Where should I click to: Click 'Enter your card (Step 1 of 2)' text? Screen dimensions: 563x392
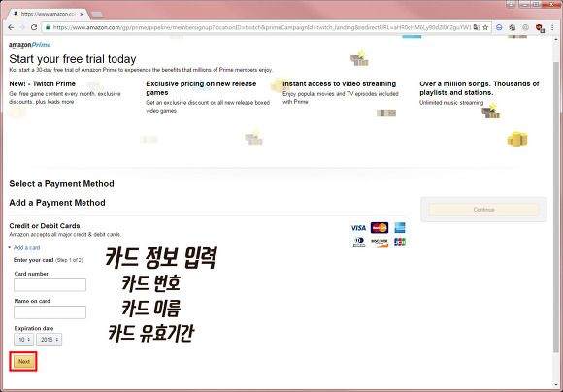49,260
